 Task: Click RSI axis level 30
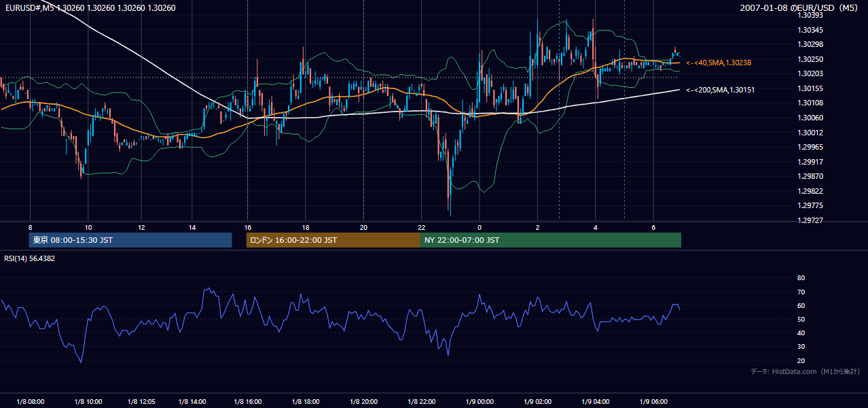[801, 347]
